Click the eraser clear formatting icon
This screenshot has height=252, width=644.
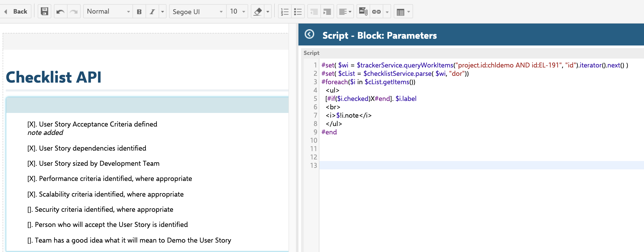(x=258, y=12)
